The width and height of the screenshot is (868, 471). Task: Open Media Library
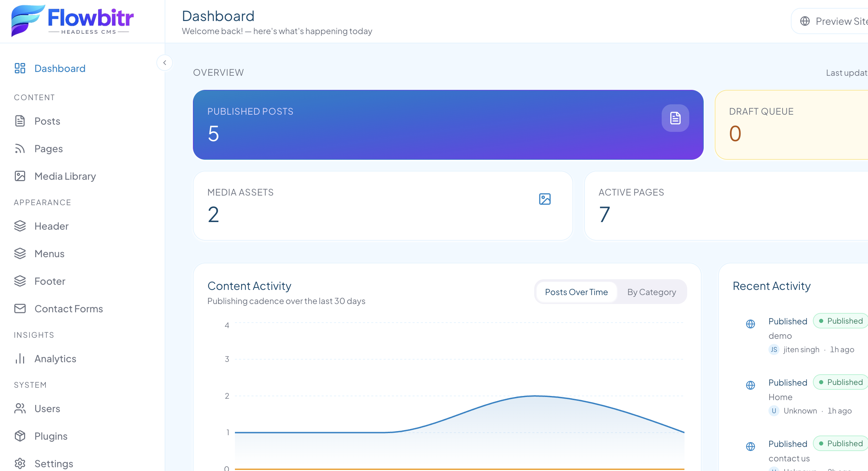pos(65,176)
